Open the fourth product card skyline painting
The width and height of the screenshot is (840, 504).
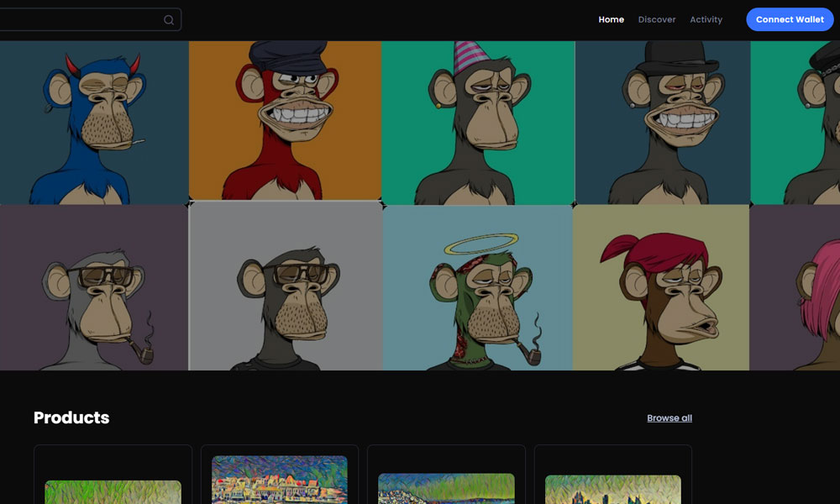[x=613, y=475]
